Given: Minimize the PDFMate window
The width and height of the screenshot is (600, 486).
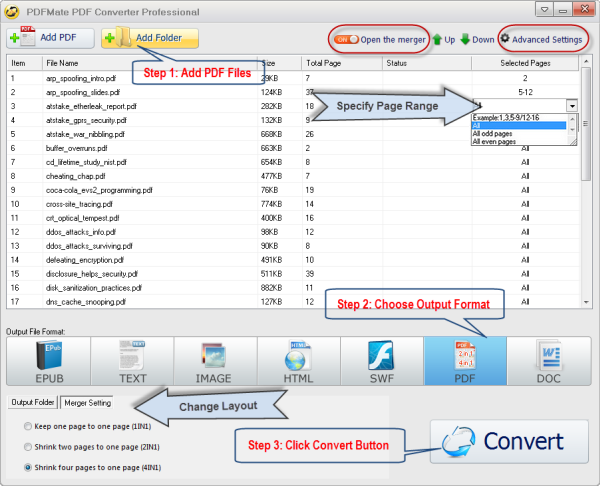Looking at the screenshot, I should click(562, 10).
